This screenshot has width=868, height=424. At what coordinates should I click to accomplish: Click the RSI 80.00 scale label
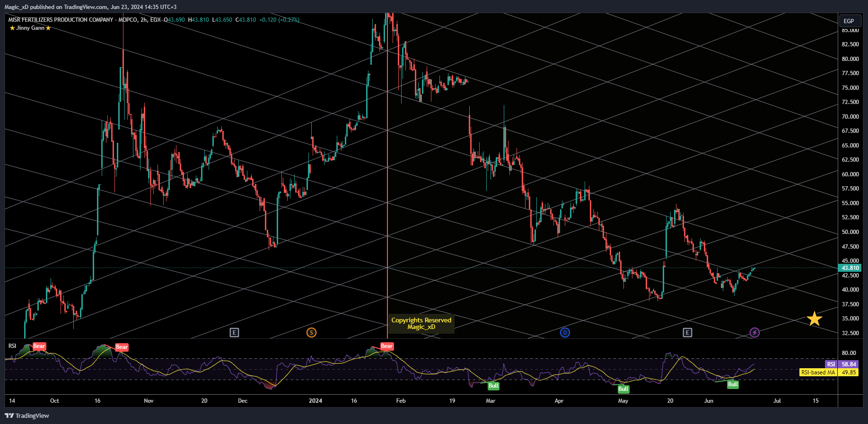click(849, 353)
